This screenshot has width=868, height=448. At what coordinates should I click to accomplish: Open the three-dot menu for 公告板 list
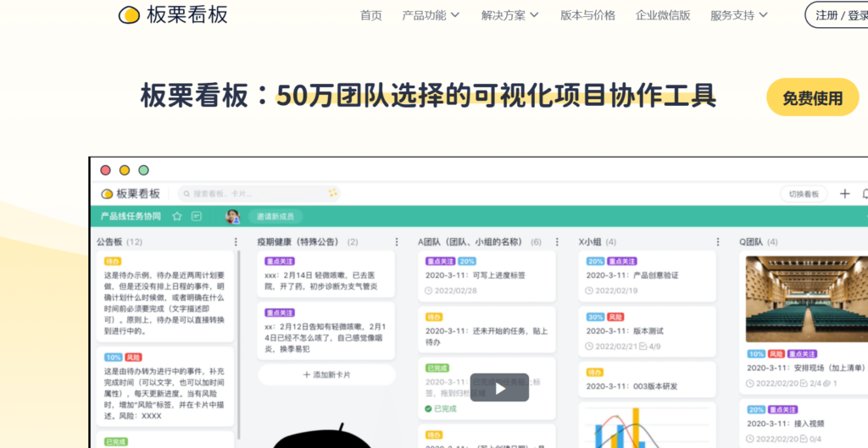click(236, 242)
